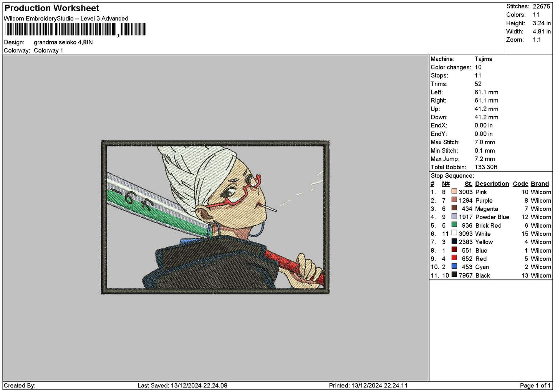Click the Max Jump value "7.2 mm"
This screenshot has height=392, width=555.
pyautogui.click(x=485, y=159)
